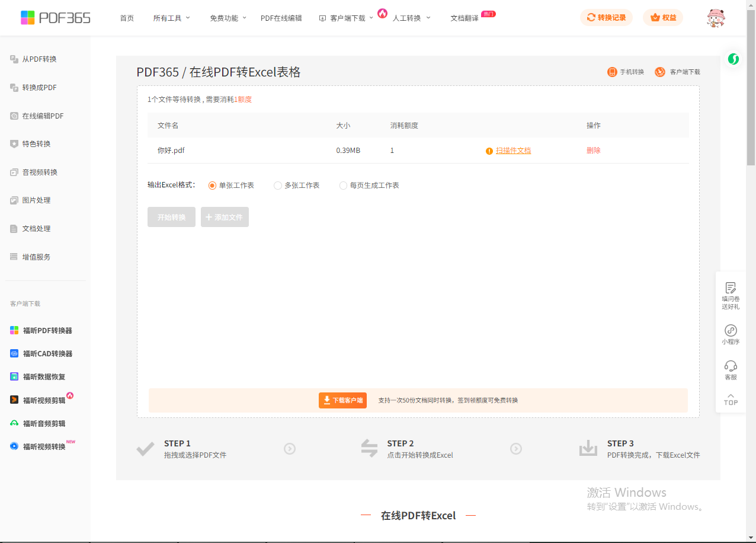Viewport: 756px width, 543px height.
Task: Click the 福昕视频转换 icon
Action: tap(14, 446)
